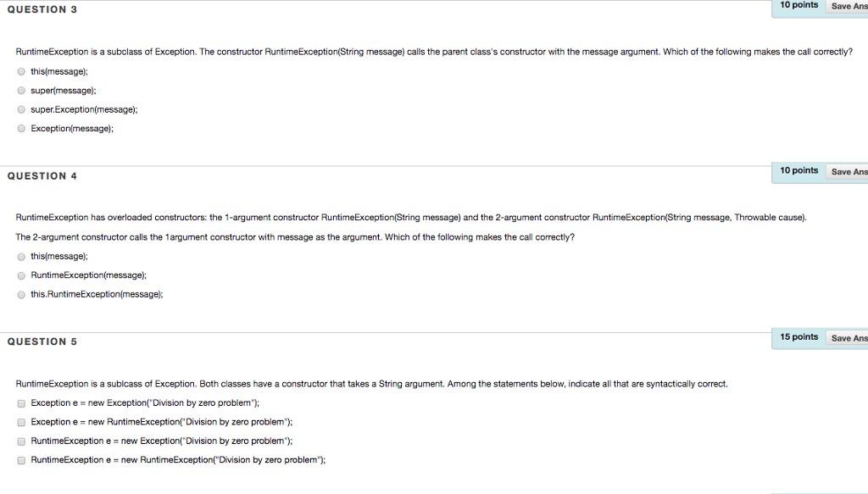
Task: Select super.Exception(message); radio option
Action: click(21, 109)
